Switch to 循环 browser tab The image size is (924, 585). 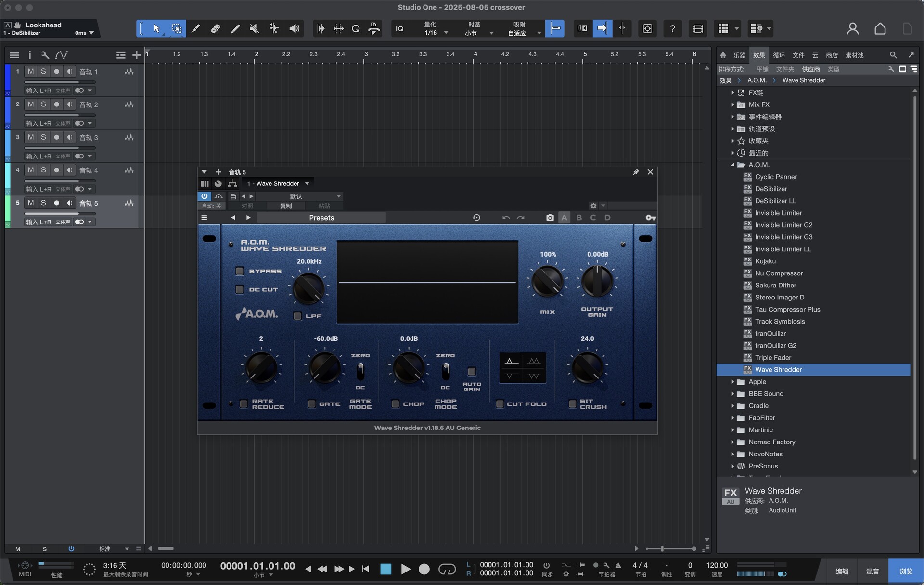point(779,55)
